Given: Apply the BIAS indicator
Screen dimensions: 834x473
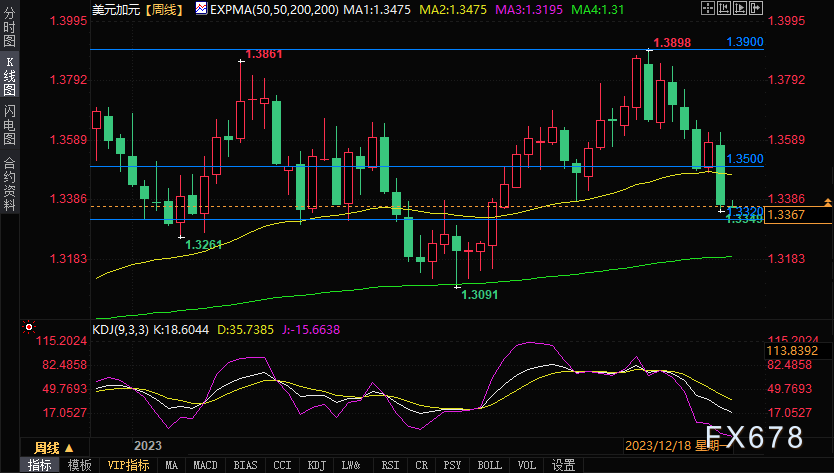Looking at the screenshot, I should coord(245,465).
